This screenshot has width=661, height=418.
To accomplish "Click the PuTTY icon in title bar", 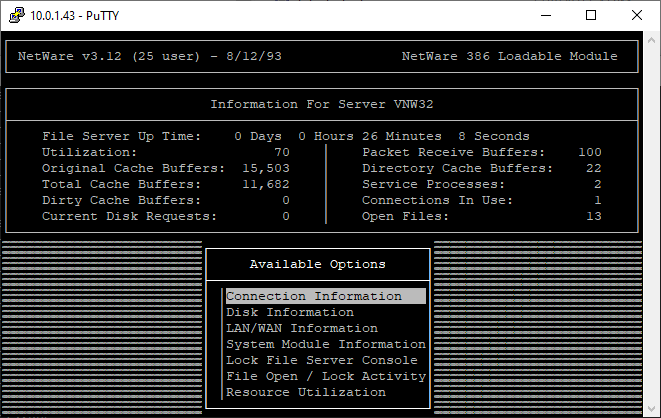I will point(15,15).
